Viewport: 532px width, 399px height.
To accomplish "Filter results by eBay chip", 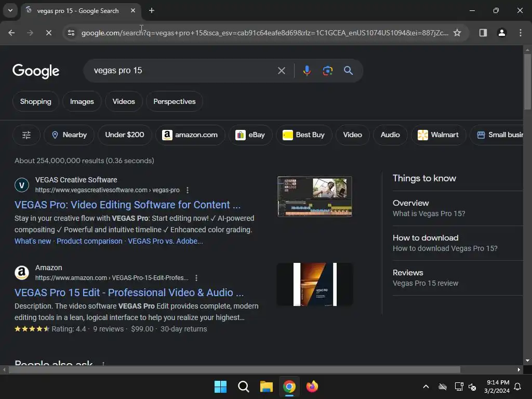I will coord(250,135).
